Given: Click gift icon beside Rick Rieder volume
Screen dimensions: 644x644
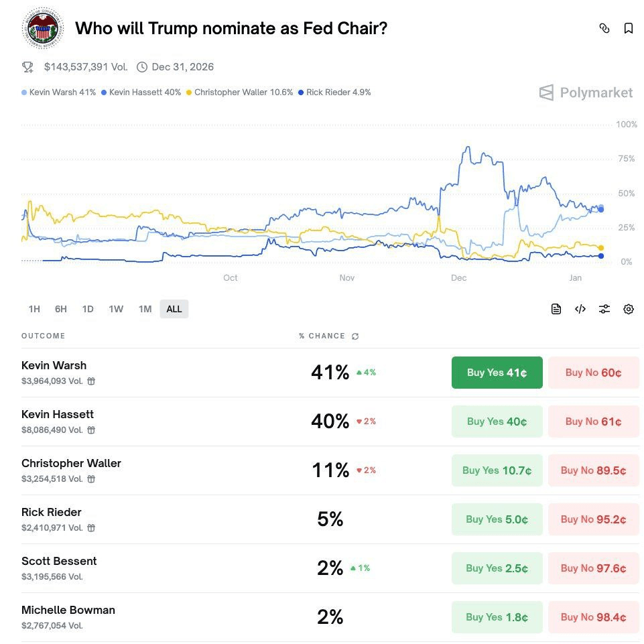Looking at the screenshot, I should click(91, 528).
